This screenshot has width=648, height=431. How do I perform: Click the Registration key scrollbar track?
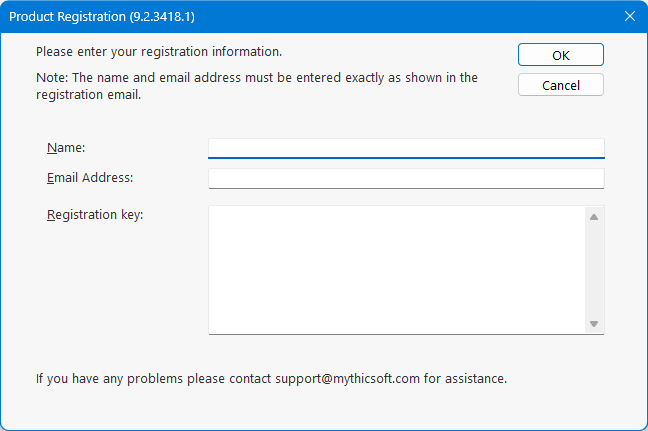pyautogui.click(x=593, y=270)
